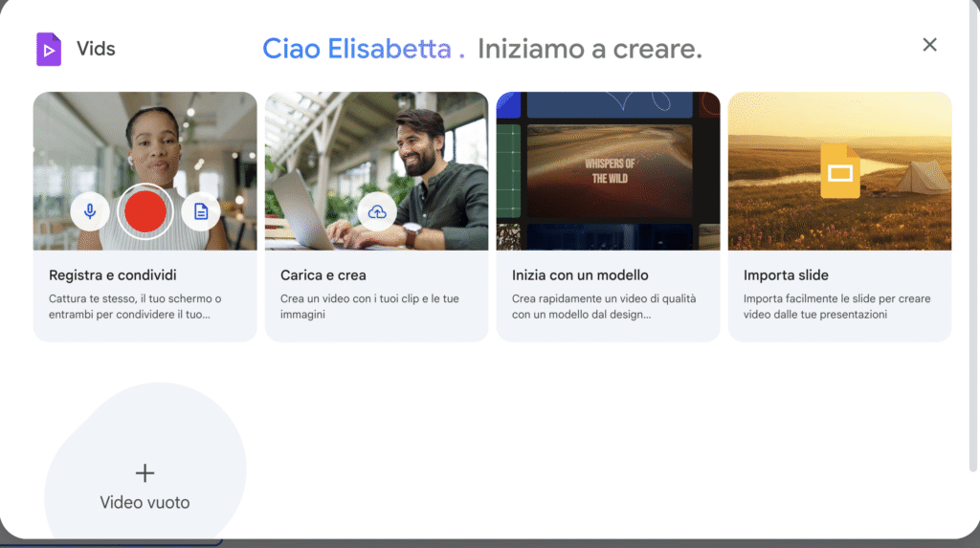The height and width of the screenshot is (548, 980).
Task: Click the purple Vids logo
Action: 49,49
